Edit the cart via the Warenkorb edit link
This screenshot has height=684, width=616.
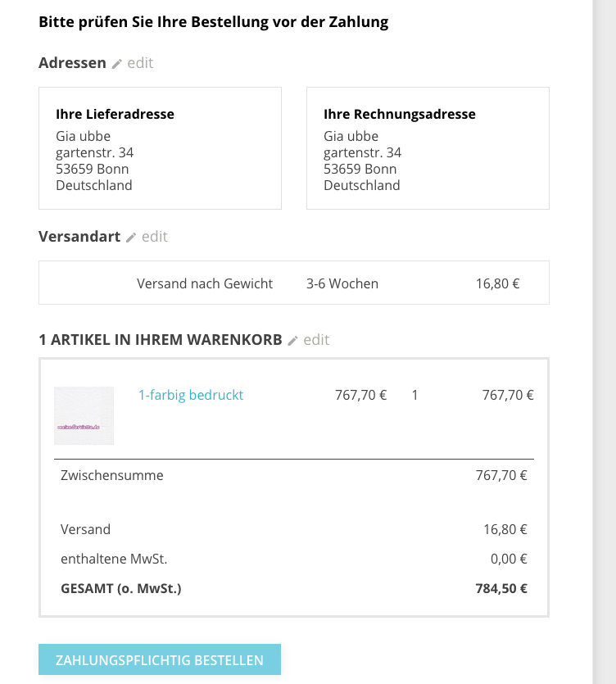tap(316, 340)
